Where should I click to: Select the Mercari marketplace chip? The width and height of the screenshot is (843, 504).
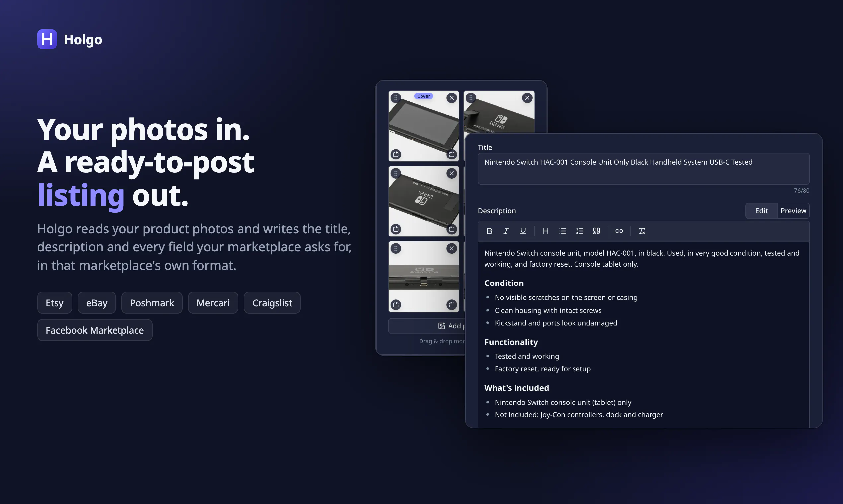(x=213, y=303)
